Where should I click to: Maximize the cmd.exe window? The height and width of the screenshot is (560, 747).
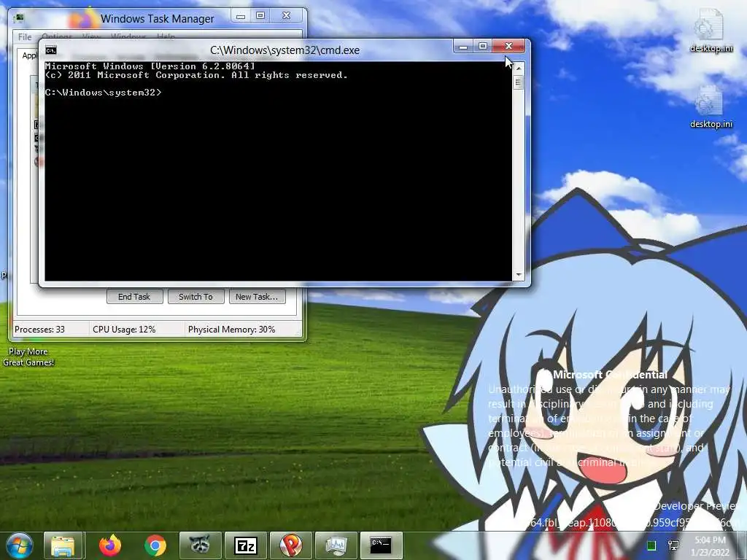coord(483,46)
